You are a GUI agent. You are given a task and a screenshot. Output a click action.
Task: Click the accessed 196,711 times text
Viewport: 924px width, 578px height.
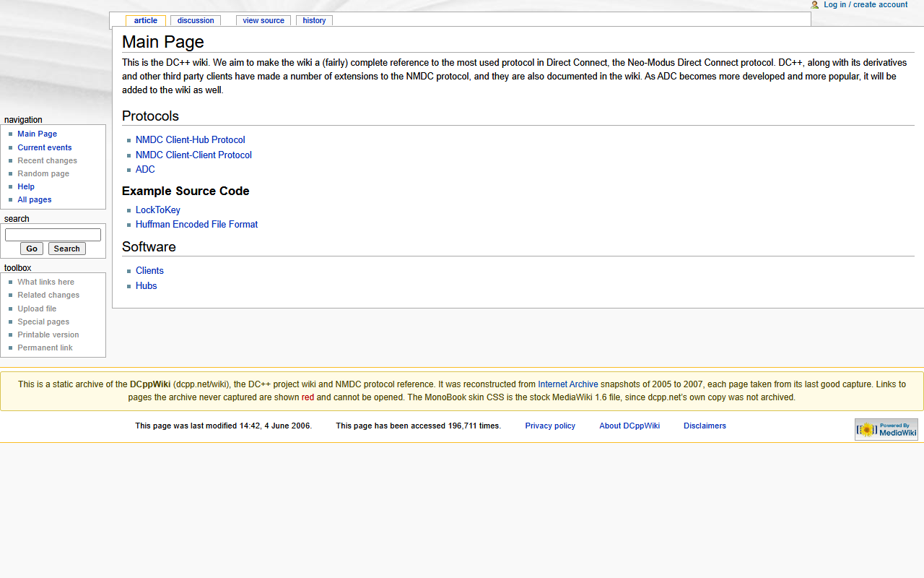[x=419, y=426]
